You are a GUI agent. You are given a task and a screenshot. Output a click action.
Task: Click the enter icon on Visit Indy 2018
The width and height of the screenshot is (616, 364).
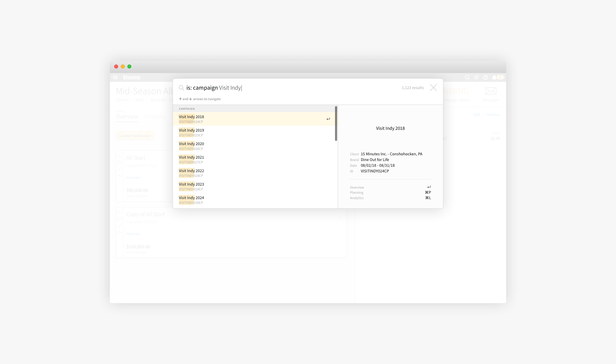click(328, 119)
